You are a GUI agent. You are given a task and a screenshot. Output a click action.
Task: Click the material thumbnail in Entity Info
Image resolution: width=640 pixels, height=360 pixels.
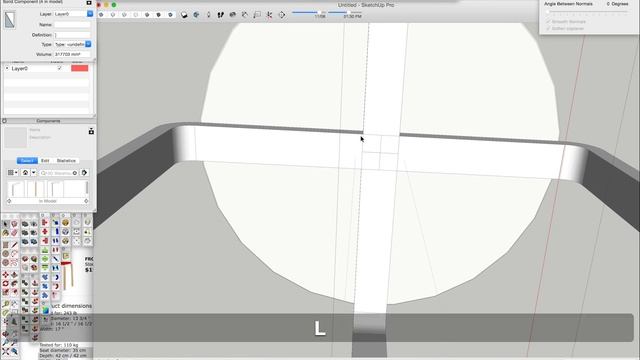(x=10, y=20)
